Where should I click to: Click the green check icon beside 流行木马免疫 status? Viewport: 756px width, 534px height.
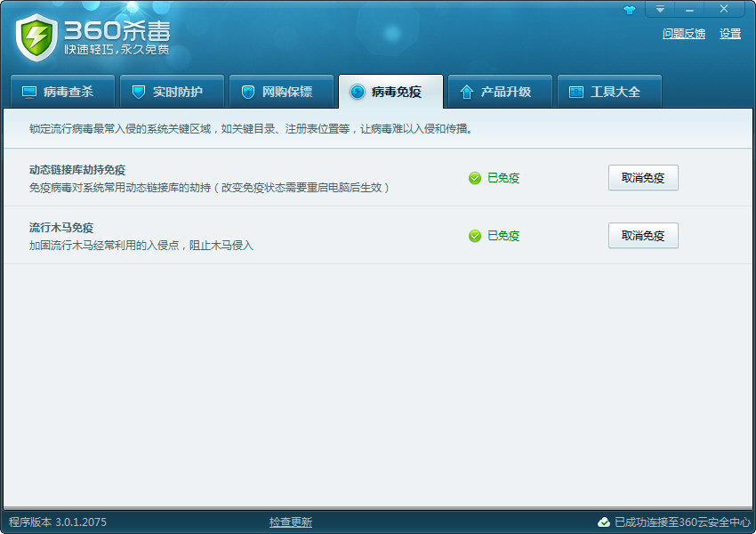(x=475, y=236)
